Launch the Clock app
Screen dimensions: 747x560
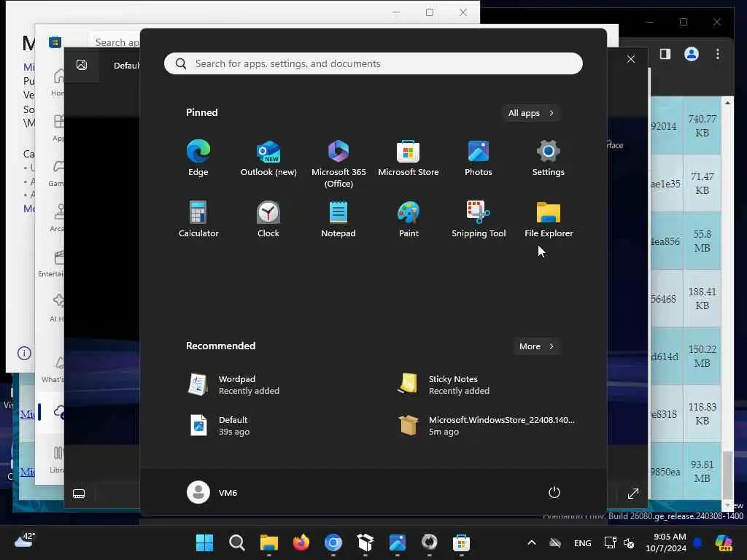(x=268, y=219)
